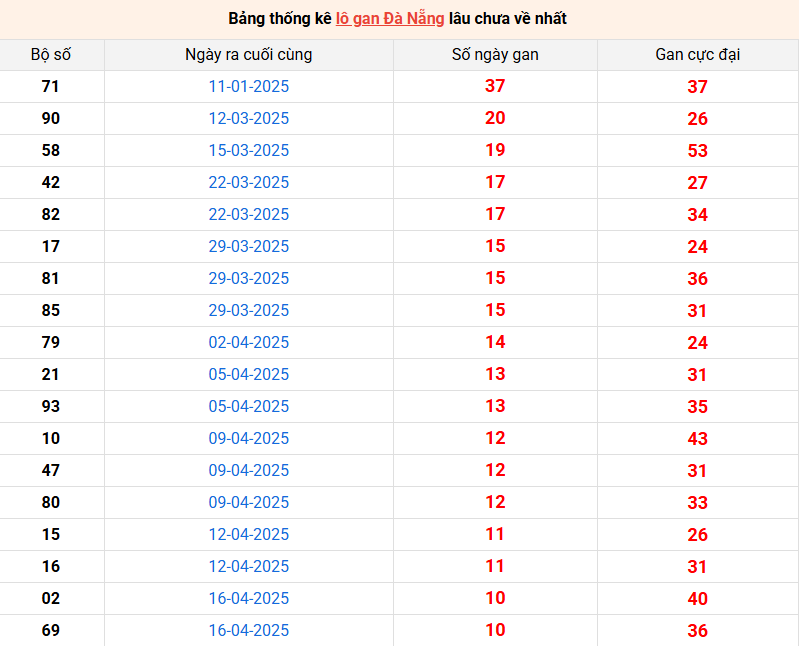799x646 pixels.
Task: Open the 'lô gan Đà Nẵng' link
Action: point(390,19)
